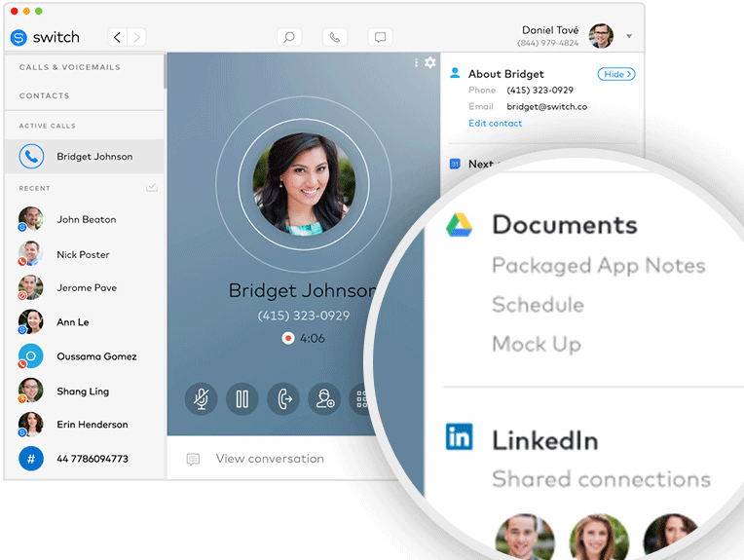The width and height of the screenshot is (744, 560).
Task: Pause and hold the call
Action: pyautogui.click(x=242, y=398)
